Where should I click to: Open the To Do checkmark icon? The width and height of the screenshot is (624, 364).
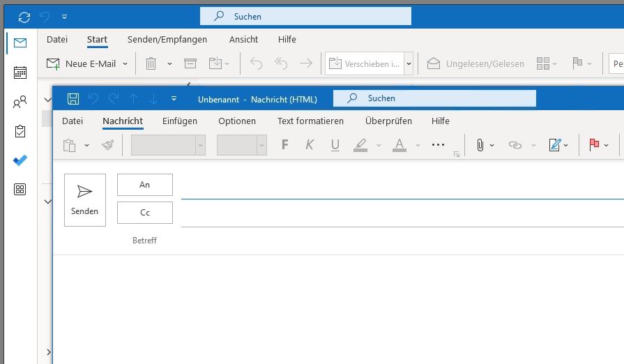point(20,160)
